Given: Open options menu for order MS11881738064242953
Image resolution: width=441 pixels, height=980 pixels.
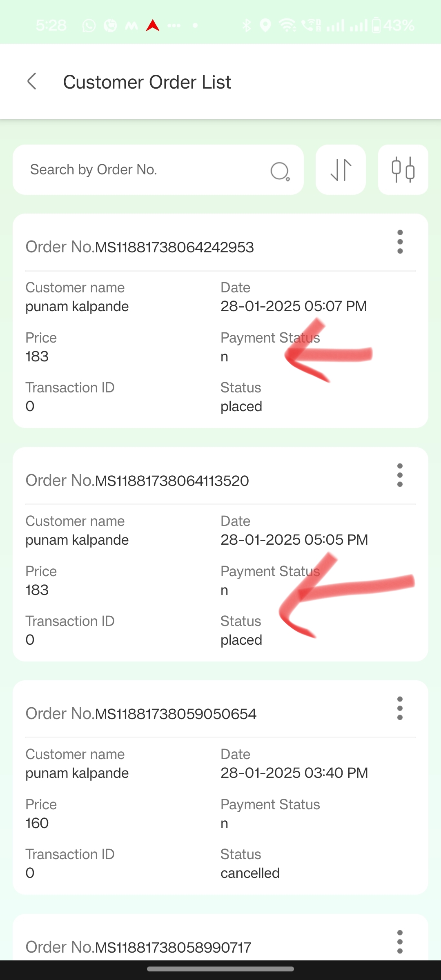Looking at the screenshot, I should (x=400, y=242).
